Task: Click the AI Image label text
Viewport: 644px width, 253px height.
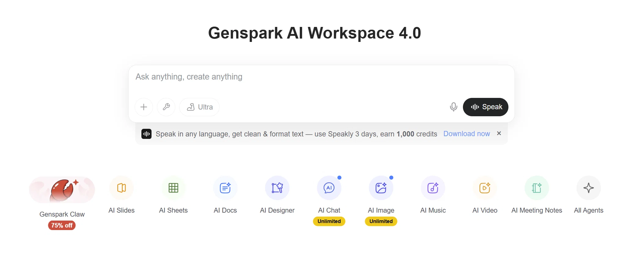Action: pos(381,210)
